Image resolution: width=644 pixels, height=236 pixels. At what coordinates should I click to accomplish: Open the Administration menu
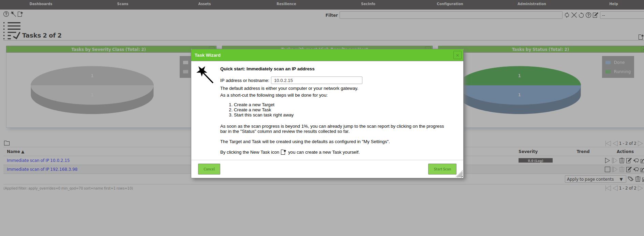tap(532, 4)
